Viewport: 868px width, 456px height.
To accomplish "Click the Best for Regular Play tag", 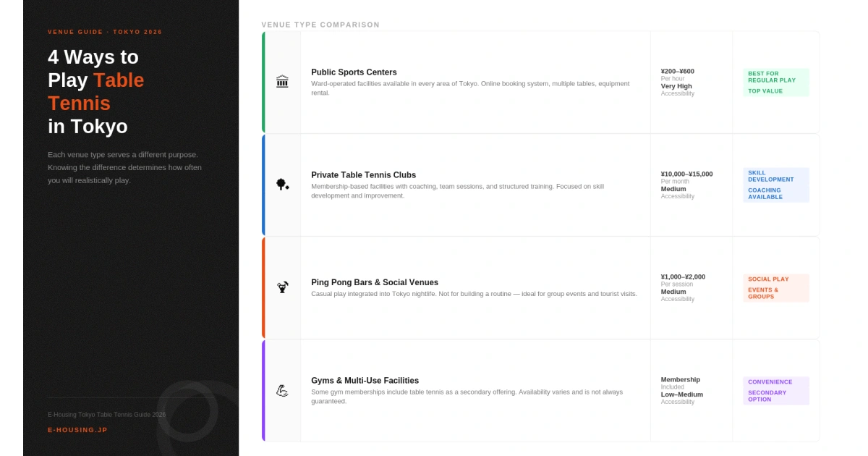I will 772,77.
